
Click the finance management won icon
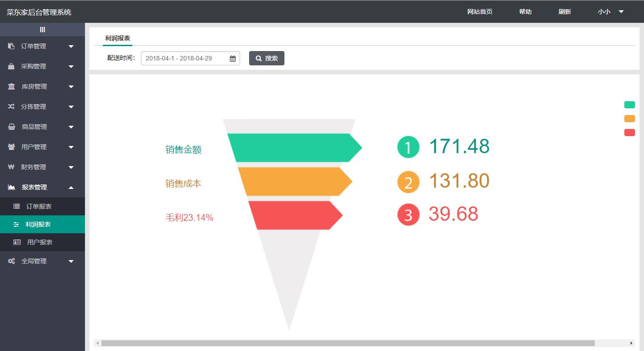(x=11, y=167)
